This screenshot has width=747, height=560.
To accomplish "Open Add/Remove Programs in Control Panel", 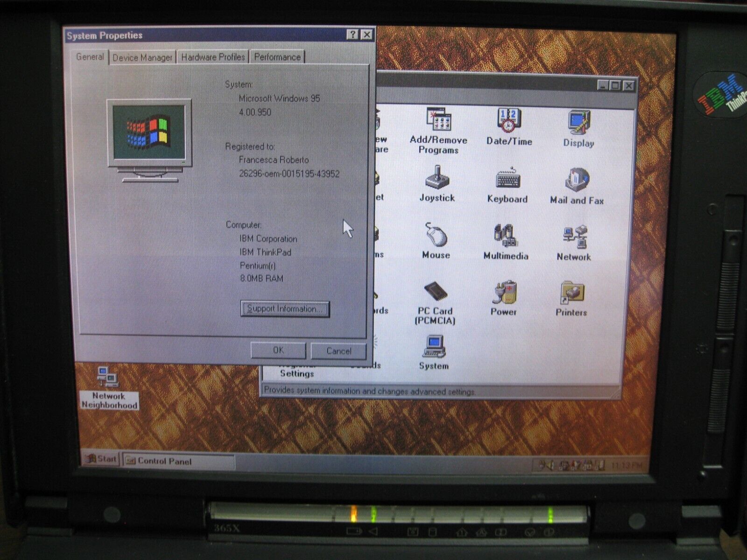I will click(438, 131).
